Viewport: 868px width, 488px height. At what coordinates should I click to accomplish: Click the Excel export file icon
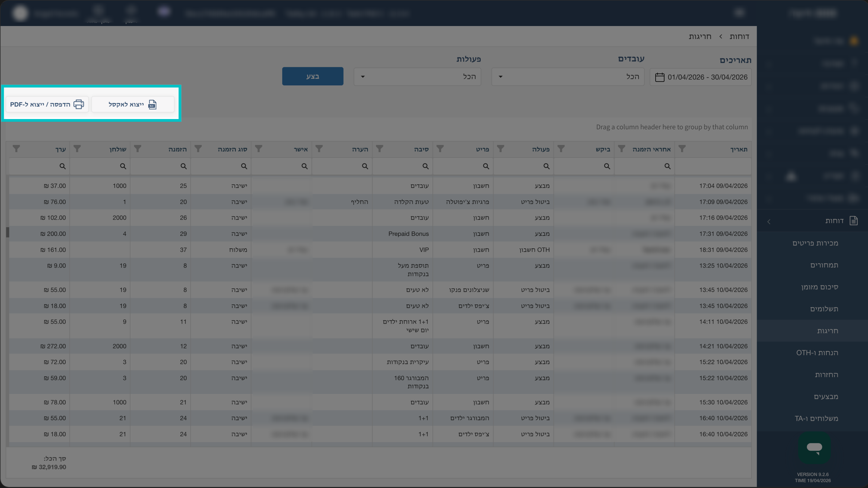click(152, 104)
